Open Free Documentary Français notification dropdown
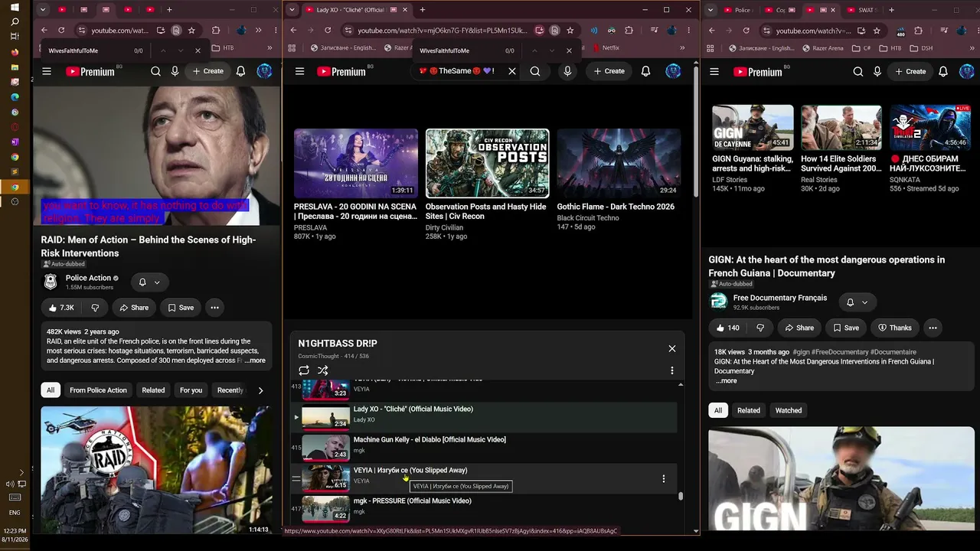Image resolution: width=980 pixels, height=551 pixels. 857,302
